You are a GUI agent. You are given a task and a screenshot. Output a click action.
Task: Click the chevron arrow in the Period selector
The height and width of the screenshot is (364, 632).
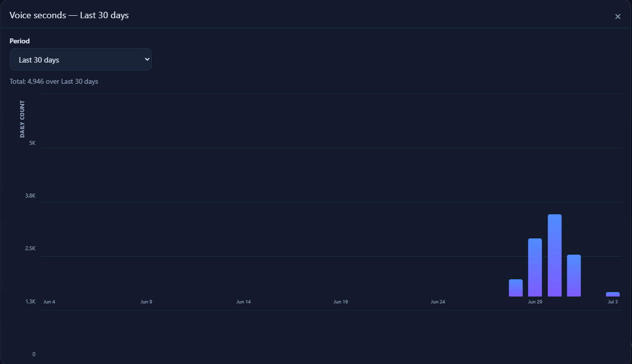[146, 59]
